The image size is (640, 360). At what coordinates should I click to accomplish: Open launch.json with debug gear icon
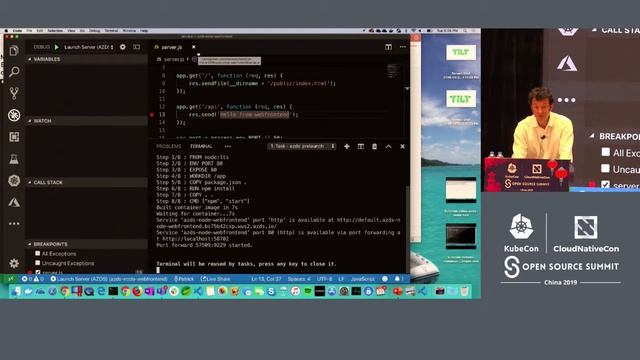tap(122, 47)
